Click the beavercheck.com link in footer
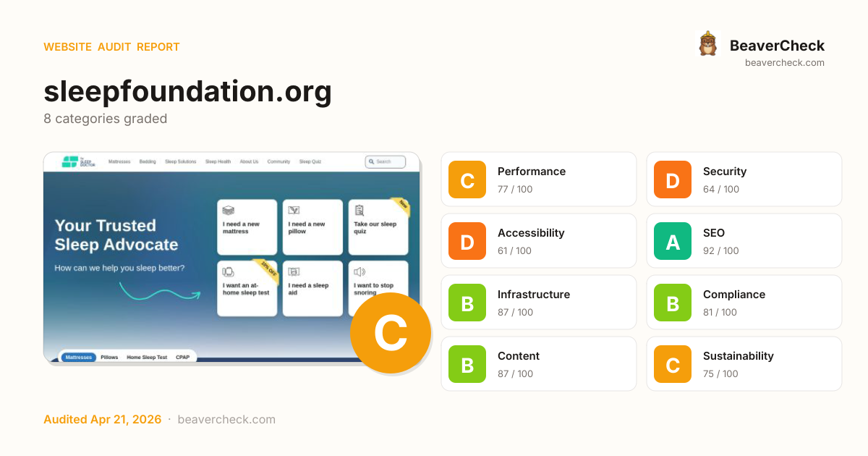The width and height of the screenshot is (868, 456). 226,420
